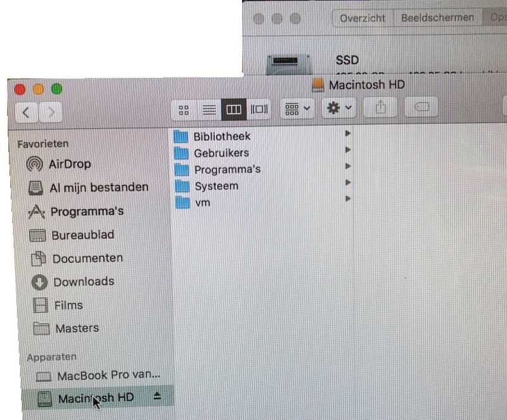Click the Apparaten sidebar heading
Screen dimensions: 507x420
(52, 357)
